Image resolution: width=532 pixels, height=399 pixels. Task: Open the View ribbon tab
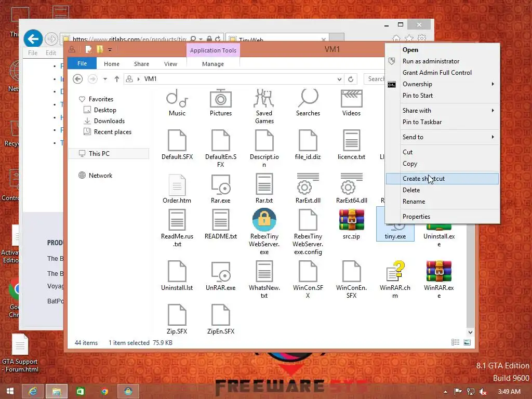170,64
